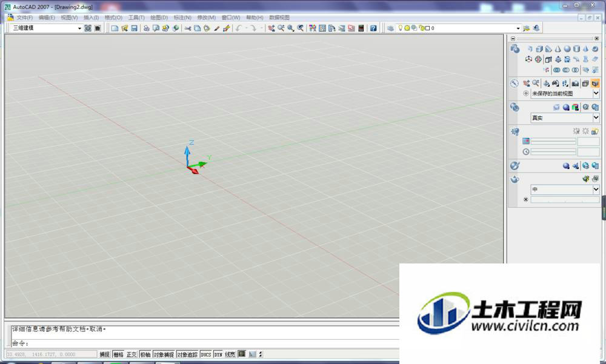
Task: Open the 文件(F) menu
Action: point(24,18)
